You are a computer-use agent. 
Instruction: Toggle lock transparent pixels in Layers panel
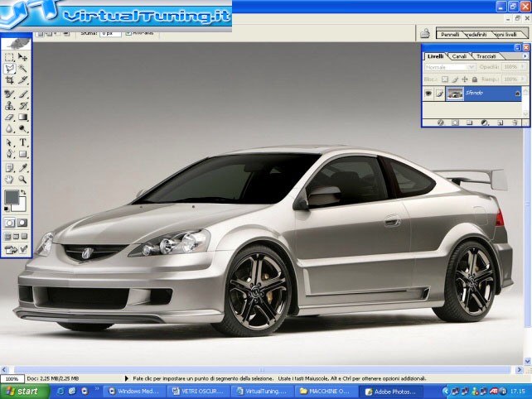click(444, 79)
